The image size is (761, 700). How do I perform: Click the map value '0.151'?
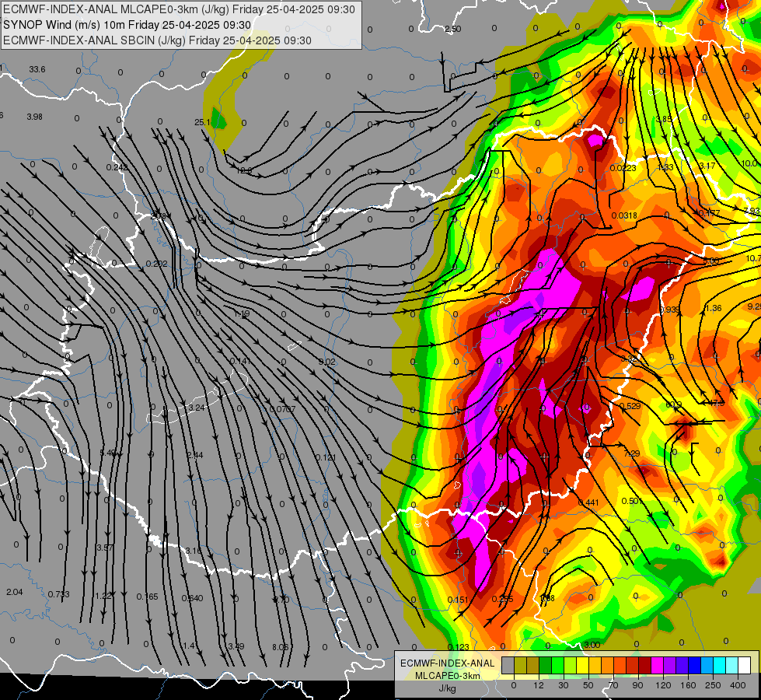(x=458, y=600)
